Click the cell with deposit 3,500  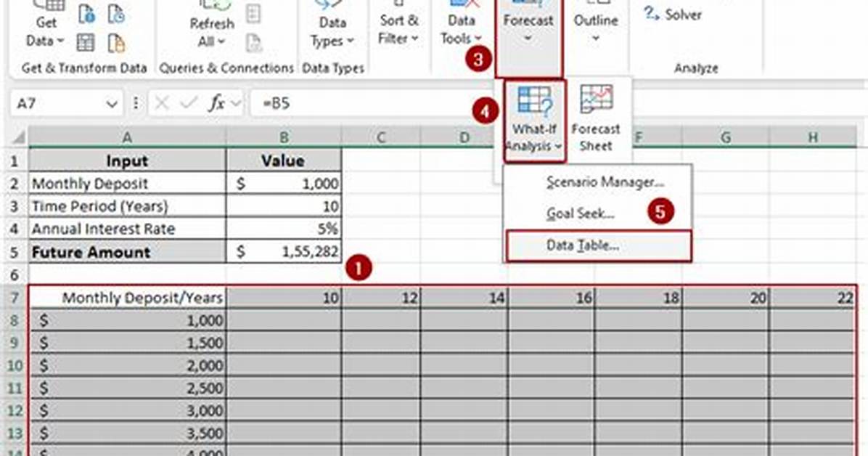click(x=127, y=433)
